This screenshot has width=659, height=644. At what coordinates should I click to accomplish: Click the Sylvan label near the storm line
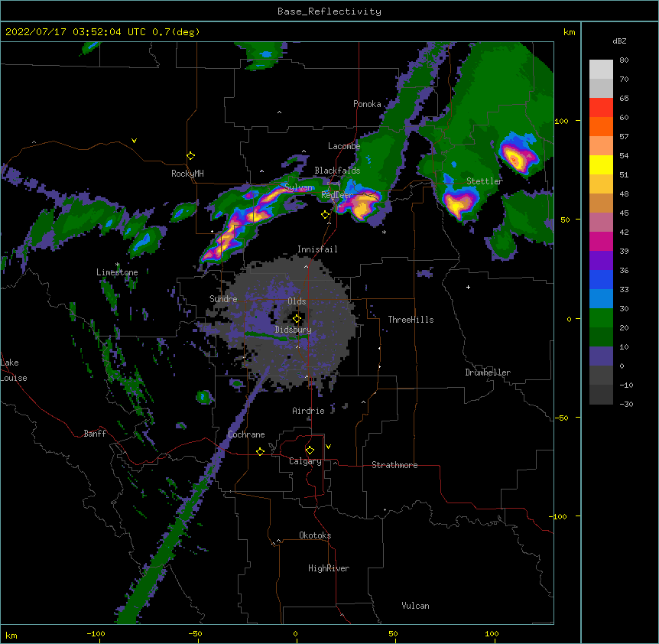point(299,187)
